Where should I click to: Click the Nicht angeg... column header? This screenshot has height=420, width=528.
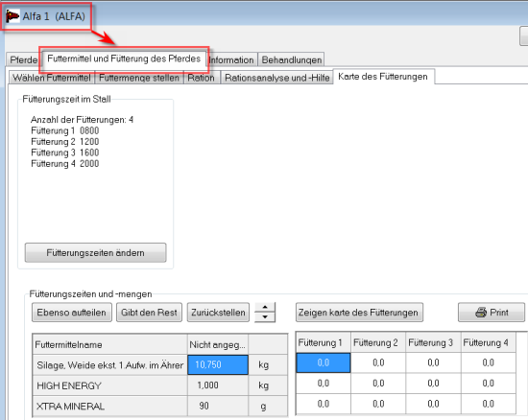pyautogui.click(x=218, y=344)
